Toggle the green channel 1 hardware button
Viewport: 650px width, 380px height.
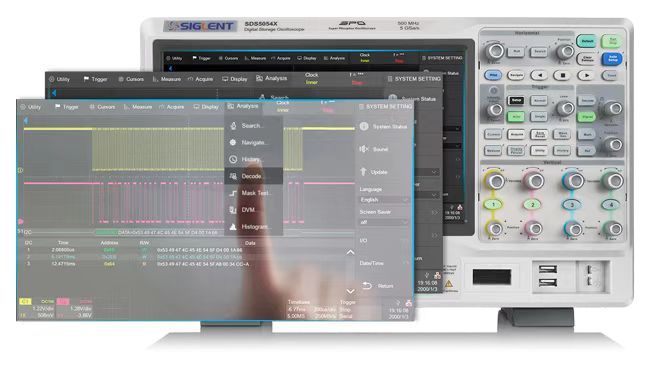493,204
